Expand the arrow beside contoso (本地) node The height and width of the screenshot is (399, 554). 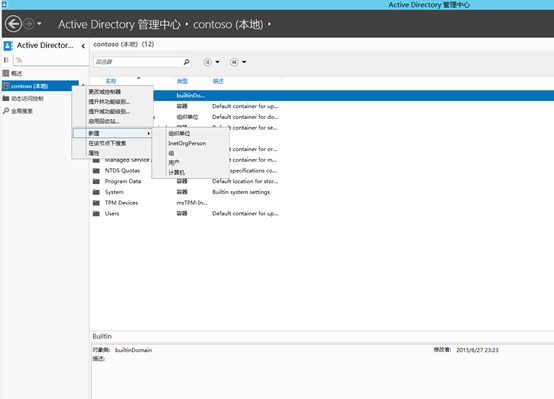tap(83, 85)
